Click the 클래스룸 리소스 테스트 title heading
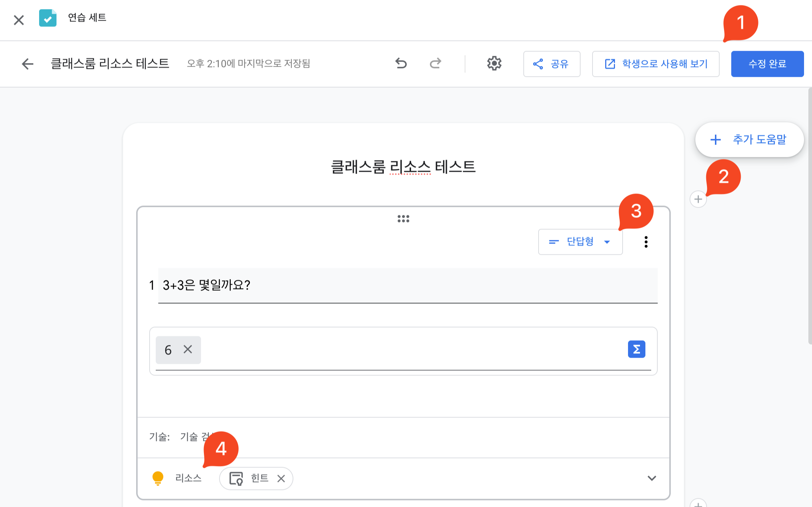The image size is (812, 507). tap(403, 167)
